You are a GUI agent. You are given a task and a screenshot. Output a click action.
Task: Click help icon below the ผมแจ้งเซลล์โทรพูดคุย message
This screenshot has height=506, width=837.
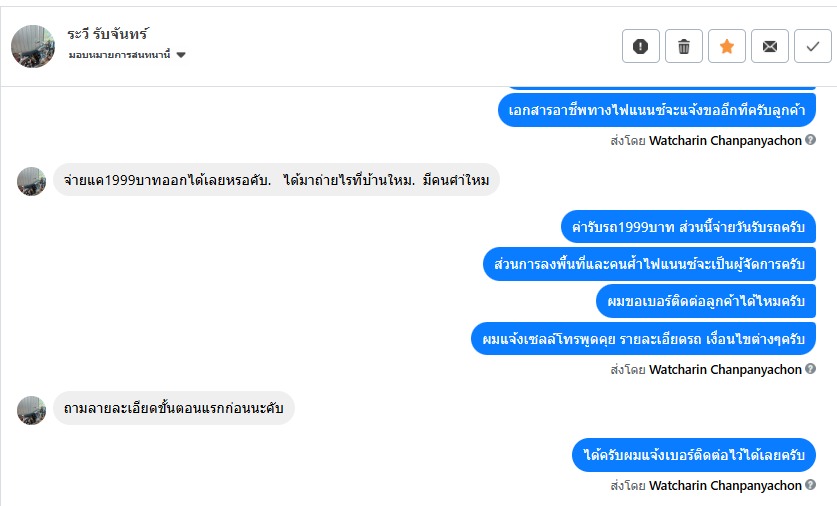click(811, 369)
